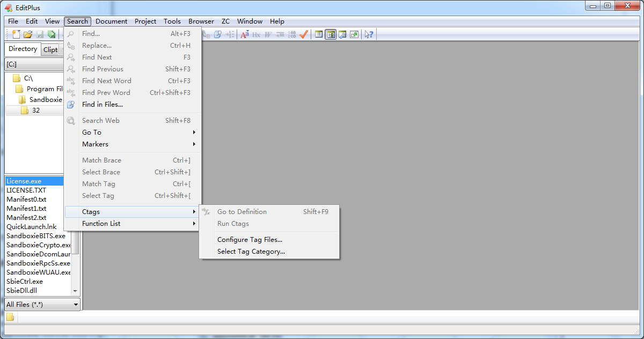644x339 pixels.
Task: Select SbieDll.dll in the file list
Action: click(x=22, y=291)
